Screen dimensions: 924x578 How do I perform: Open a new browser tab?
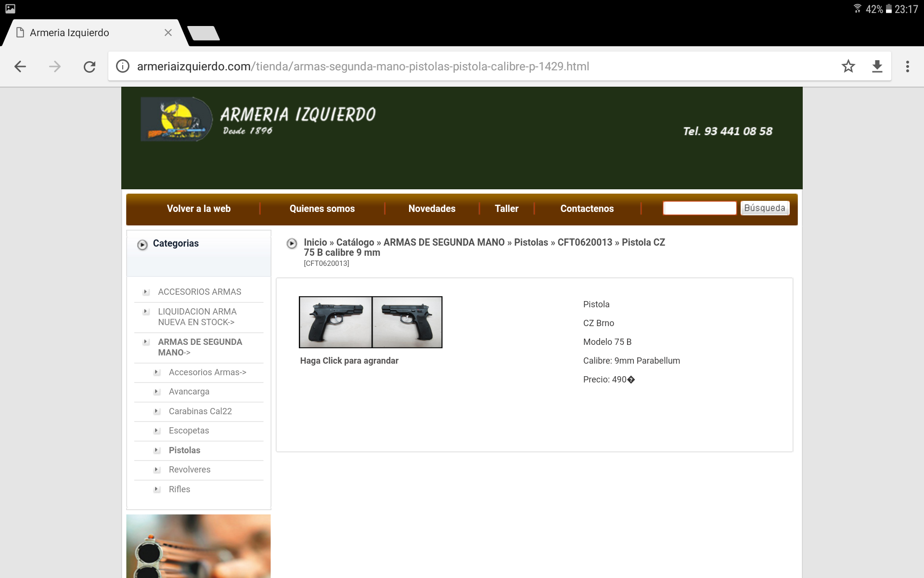(204, 33)
